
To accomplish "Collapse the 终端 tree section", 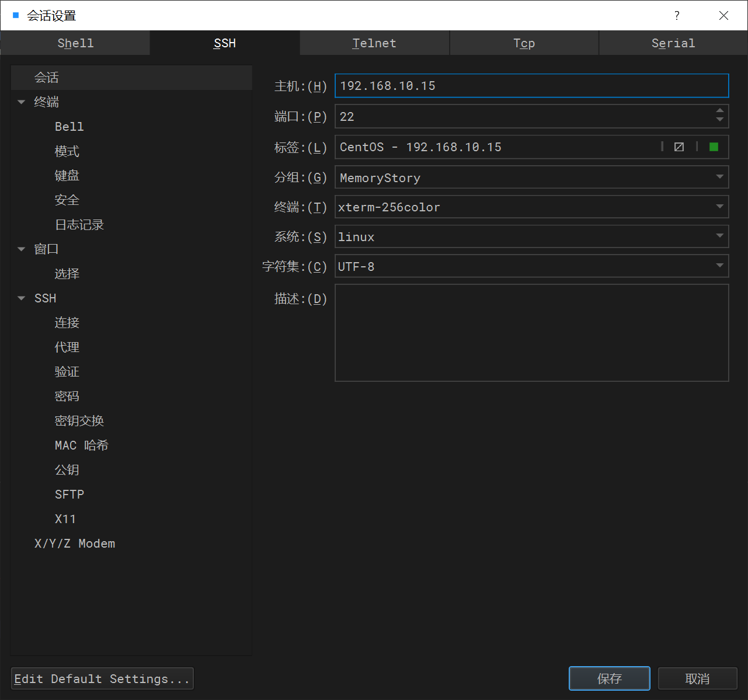I will tap(22, 102).
